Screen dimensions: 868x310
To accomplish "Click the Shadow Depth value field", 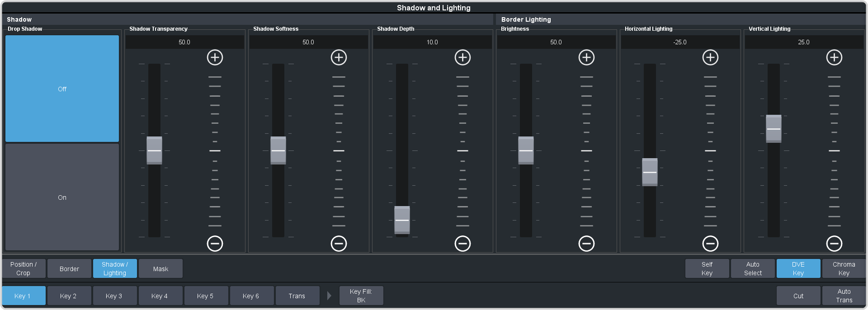I will coord(432,42).
